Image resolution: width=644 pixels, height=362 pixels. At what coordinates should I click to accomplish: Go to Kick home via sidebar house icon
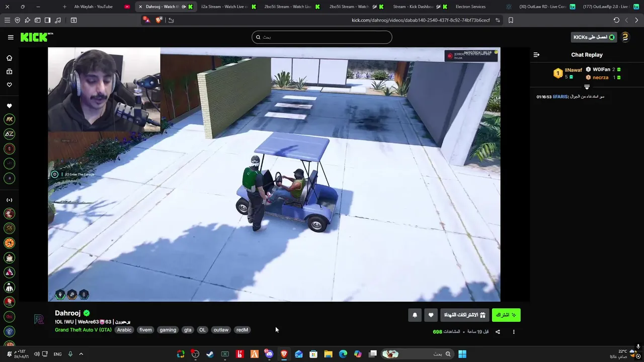pos(9,58)
